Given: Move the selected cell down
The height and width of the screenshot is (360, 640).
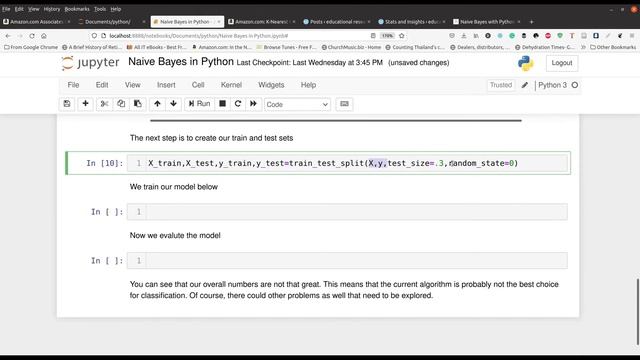Looking at the screenshot, I should pyautogui.click(x=173, y=104).
